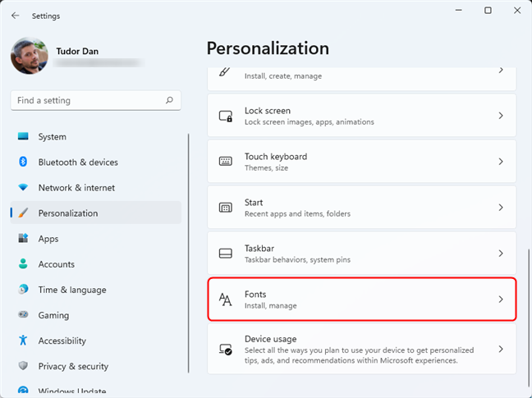Expand the Install, create, manage chevron
The height and width of the screenshot is (398, 532).
coord(501,71)
